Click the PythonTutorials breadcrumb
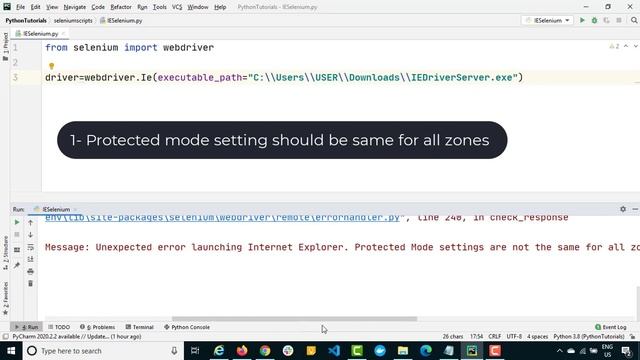 [26, 20]
